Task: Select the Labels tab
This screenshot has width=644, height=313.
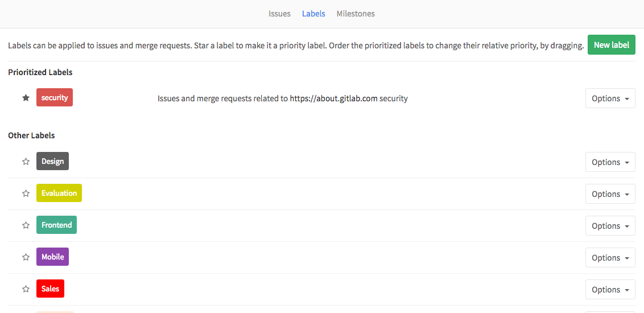Action: 314,14
